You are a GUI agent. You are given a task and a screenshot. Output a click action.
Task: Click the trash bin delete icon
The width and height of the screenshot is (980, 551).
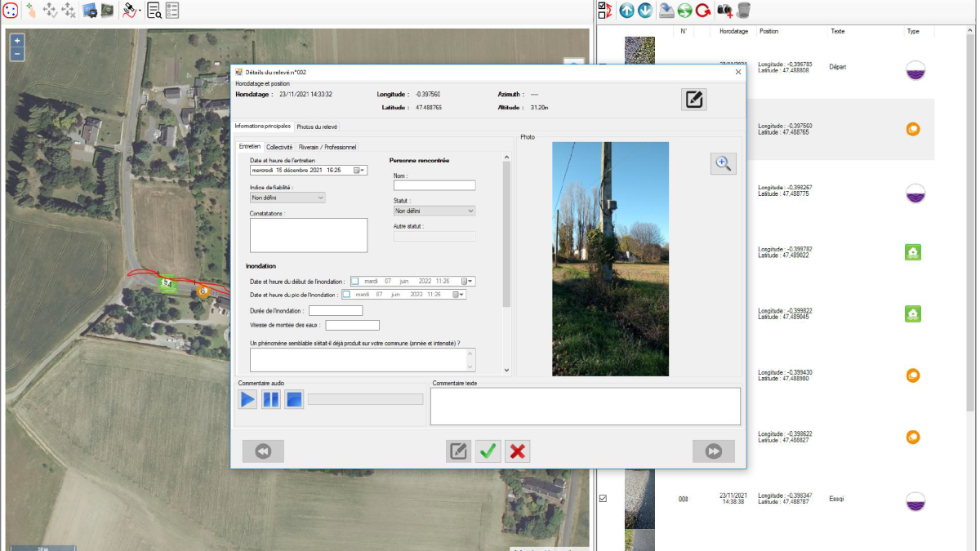(x=743, y=11)
